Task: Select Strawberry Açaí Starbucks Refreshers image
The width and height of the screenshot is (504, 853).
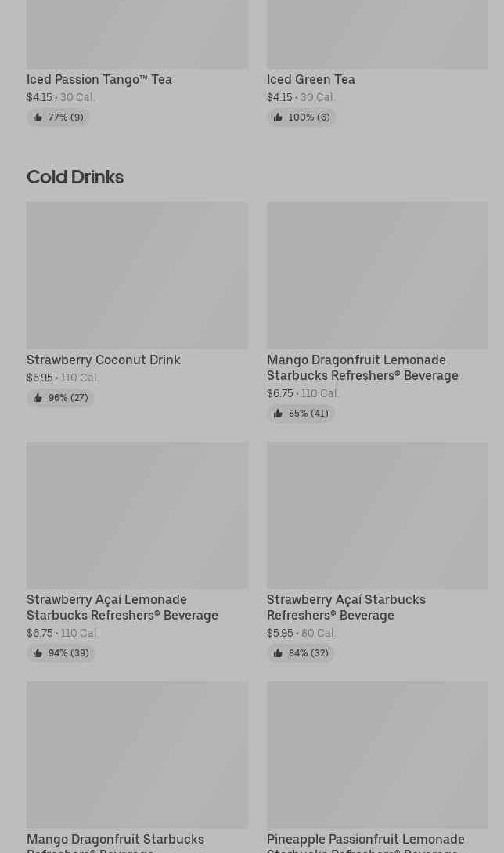Action: click(377, 515)
